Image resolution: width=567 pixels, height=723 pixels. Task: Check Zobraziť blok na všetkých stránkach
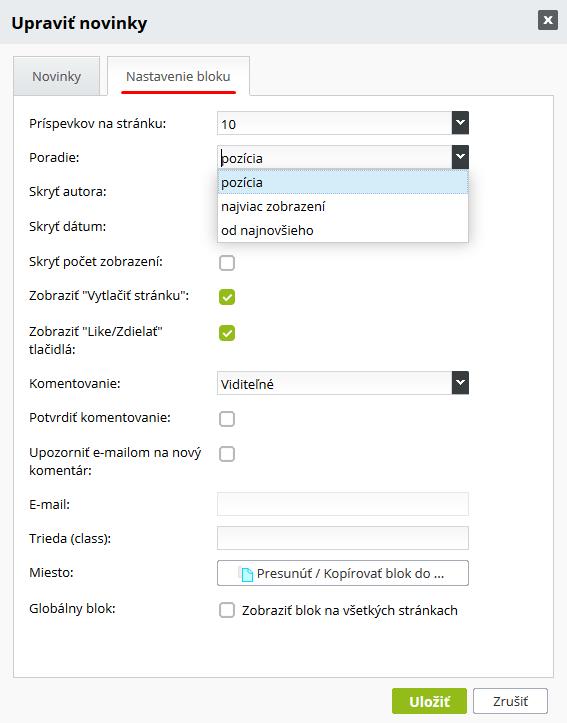pyautogui.click(x=227, y=610)
